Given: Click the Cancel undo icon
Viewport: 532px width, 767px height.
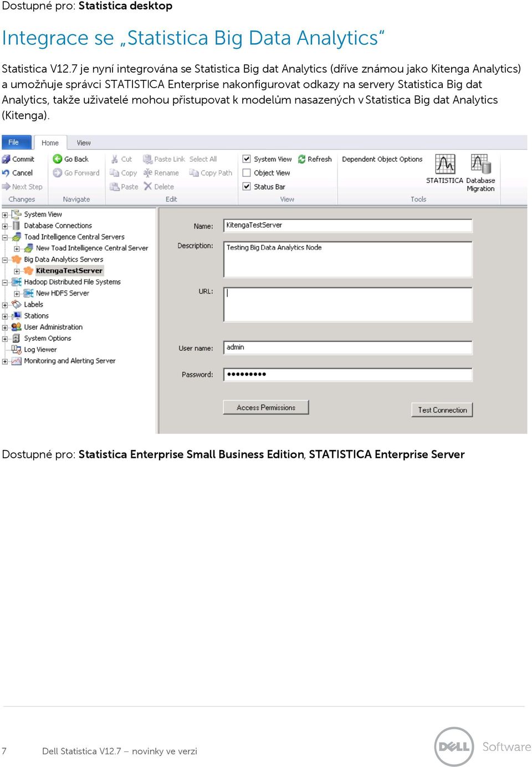Looking at the screenshot, I should point(6,173).
